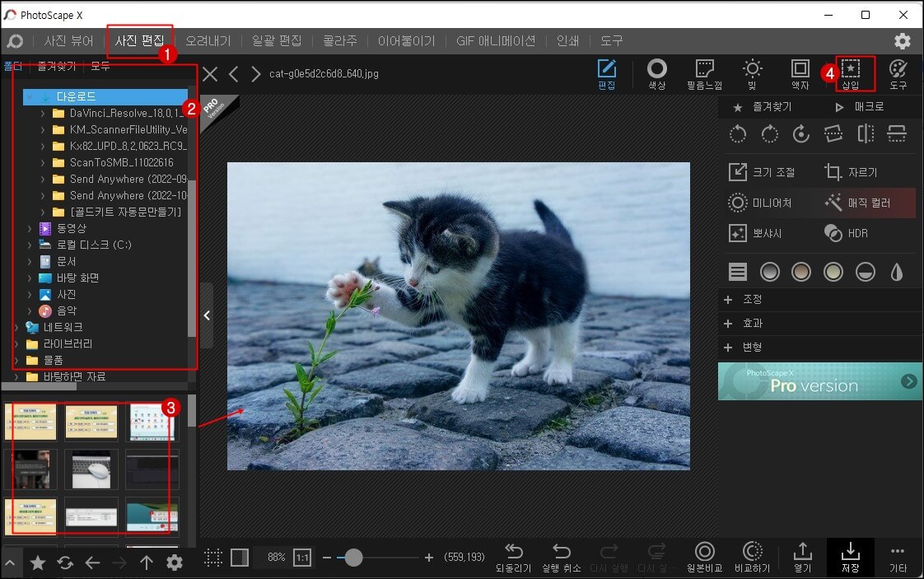Switch to the GIF 애니메이션 tab
The height and width of the screenshot is (579, 924).
496,40
